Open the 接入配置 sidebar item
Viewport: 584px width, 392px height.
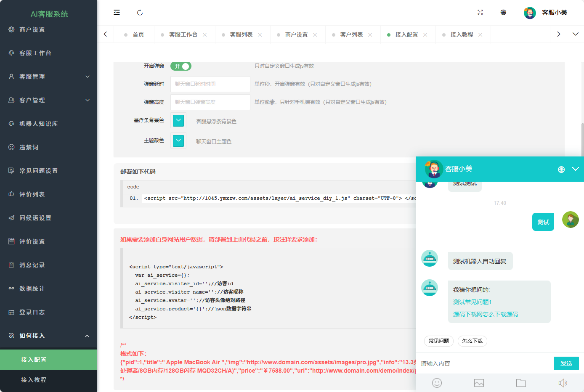coord(48,360)
